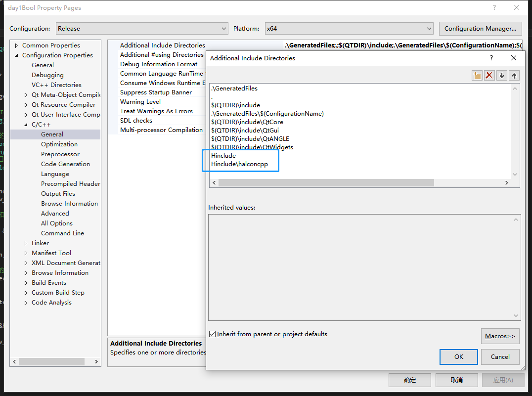Image resolution: width=532 pixels, height=396 pixels.
Task: Open Configuration Manager
Action: (x=480, y=28)
